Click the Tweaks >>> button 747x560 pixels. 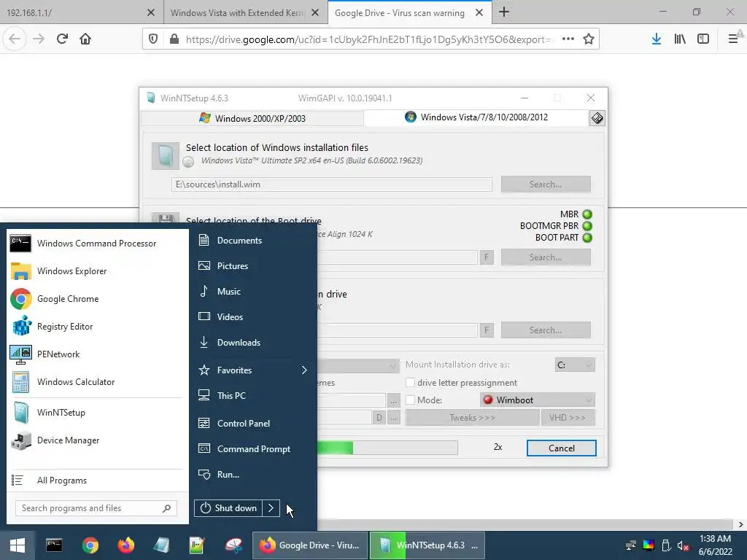click(472, 418)
